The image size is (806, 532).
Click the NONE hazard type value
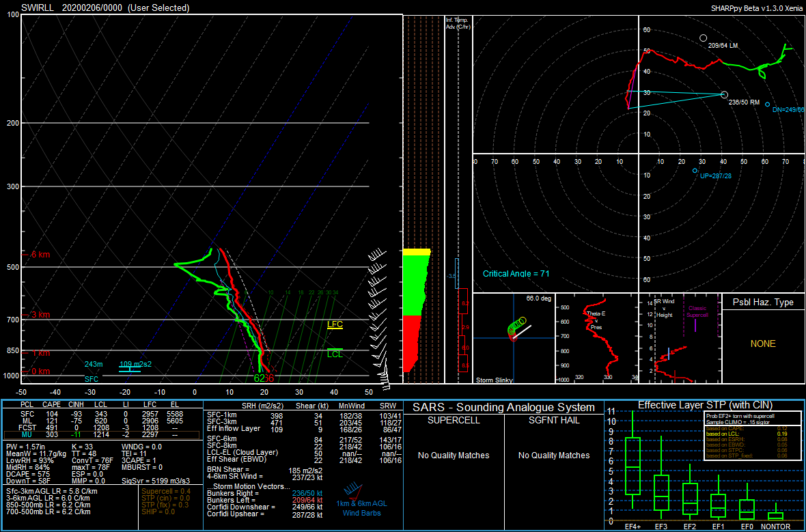[x=763, y=344]
